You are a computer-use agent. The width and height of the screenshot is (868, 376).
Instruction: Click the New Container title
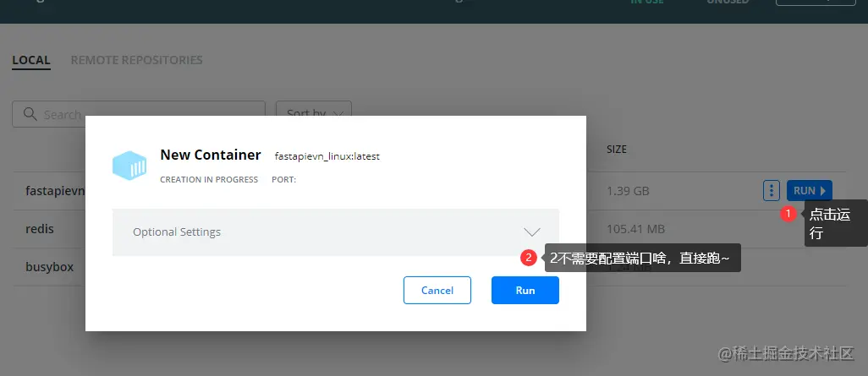(x=211, y=155)
